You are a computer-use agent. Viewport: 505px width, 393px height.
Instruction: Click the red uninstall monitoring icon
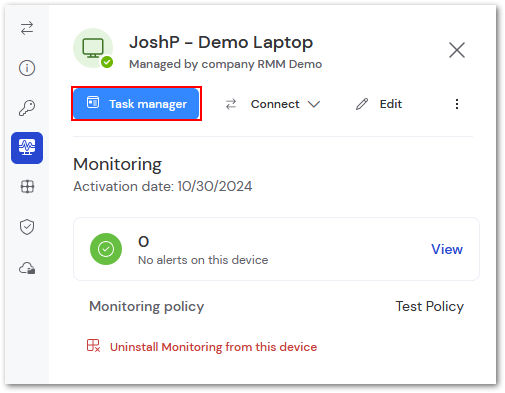coord(93,346)
